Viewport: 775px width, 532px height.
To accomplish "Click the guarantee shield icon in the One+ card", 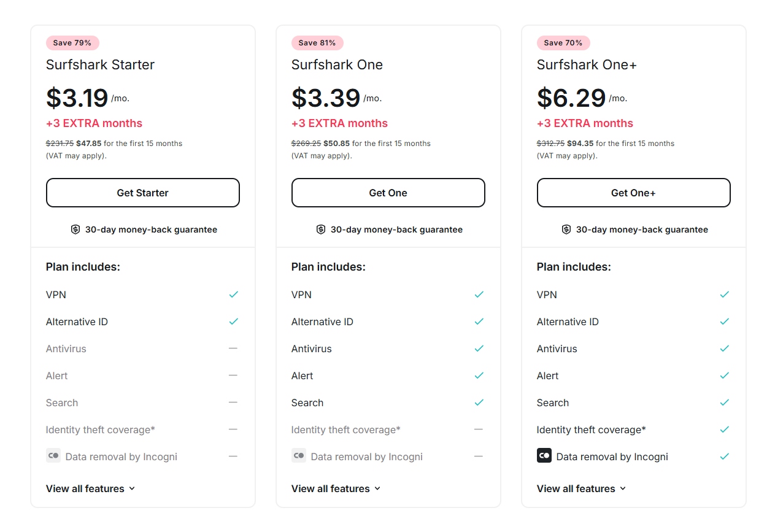I will (566, 229).
